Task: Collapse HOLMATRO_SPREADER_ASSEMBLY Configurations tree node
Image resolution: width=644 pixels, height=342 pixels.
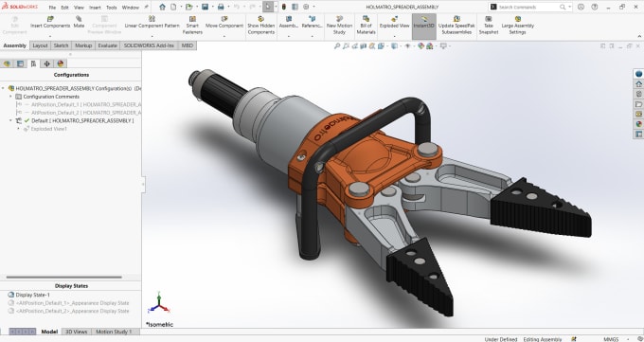Action: coord(4,88)
